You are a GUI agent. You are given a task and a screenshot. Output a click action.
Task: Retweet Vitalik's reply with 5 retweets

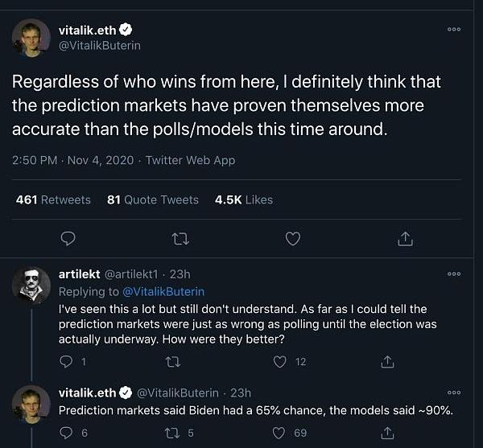(172, 434)
